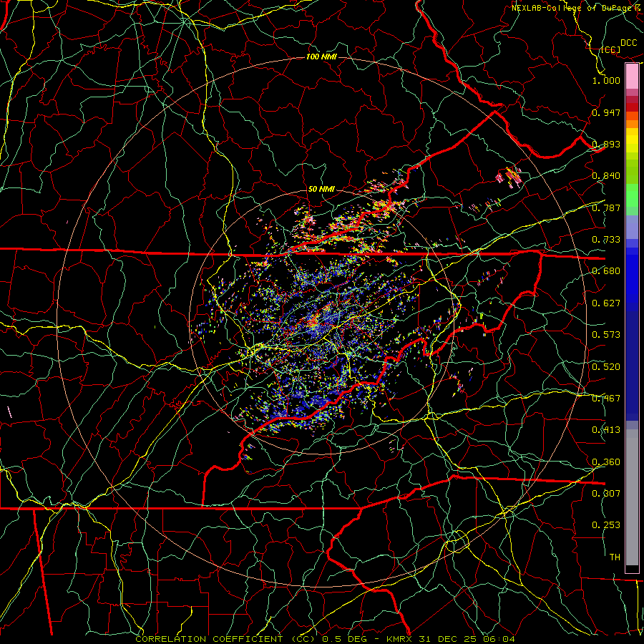Screen dimensions: 644x644
Task: Click the DCC label above the color scale
Action: 628,43
